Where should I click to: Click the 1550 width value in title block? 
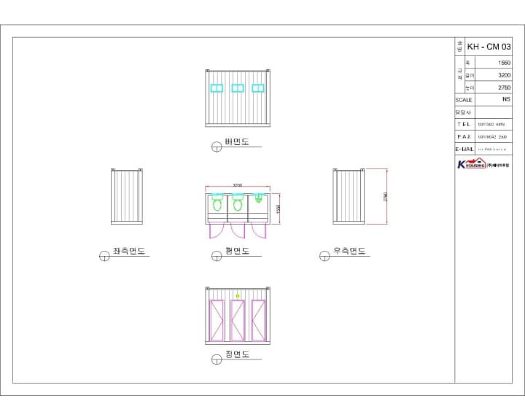coord(504,63)
